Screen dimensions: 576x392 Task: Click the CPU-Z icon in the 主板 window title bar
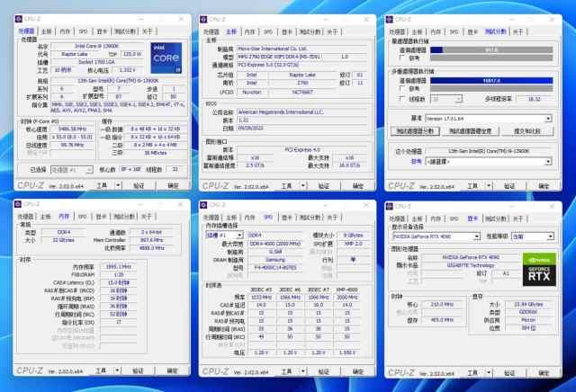click(x=204, y=19)
